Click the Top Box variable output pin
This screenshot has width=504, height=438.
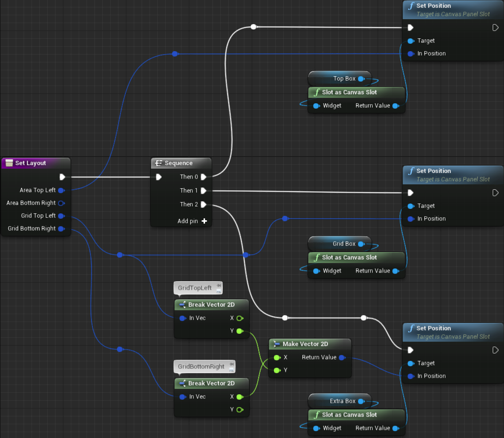[x=361, y=79]
